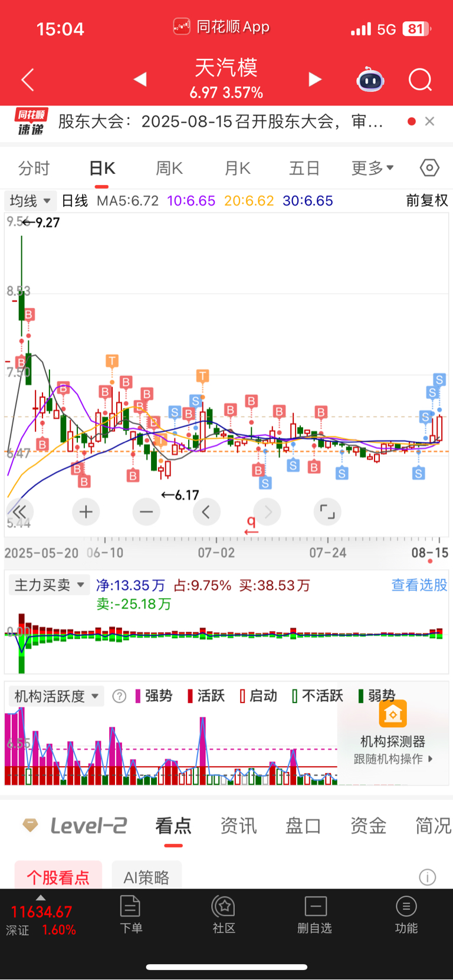Open the 机构活跃度 indicator dropdown

coord(57,697)
